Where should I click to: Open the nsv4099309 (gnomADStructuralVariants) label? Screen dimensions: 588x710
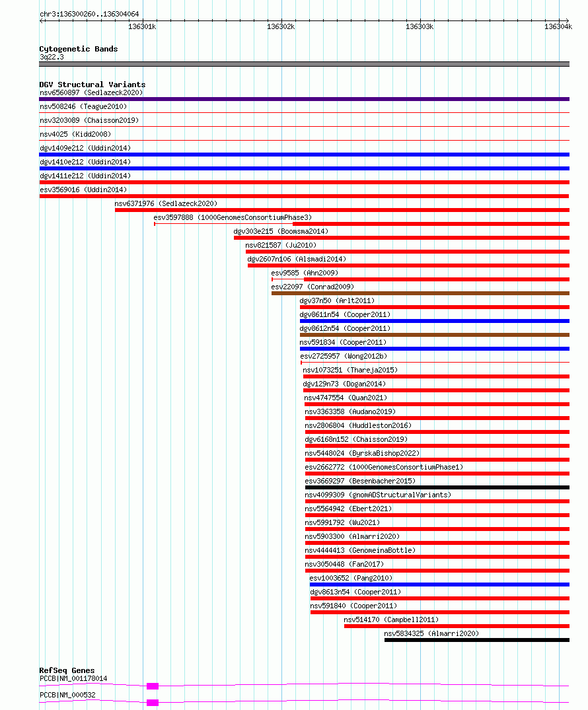[x=378, y=495]
